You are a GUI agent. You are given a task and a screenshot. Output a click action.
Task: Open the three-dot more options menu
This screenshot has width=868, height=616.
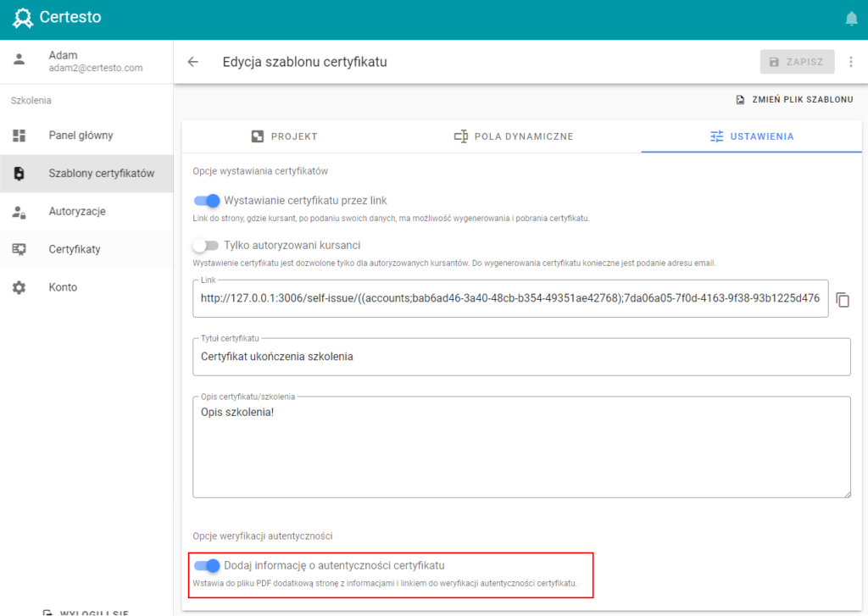point(851,62)
